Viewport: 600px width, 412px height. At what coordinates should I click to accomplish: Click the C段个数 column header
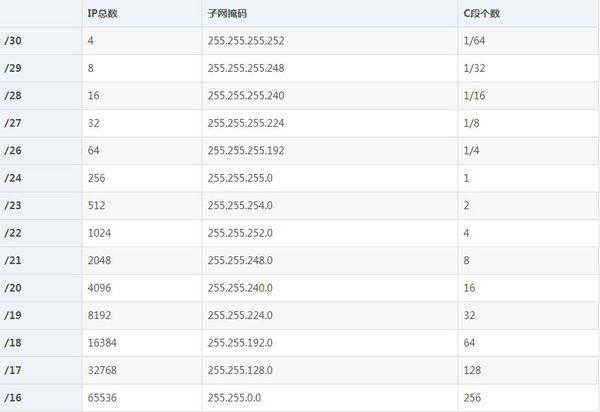click(482, 13)
